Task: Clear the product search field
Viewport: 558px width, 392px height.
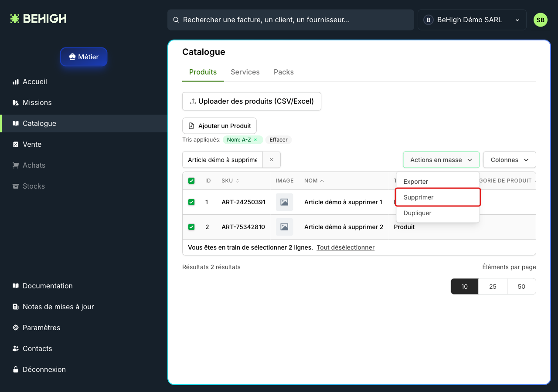Action: [272, 160]
